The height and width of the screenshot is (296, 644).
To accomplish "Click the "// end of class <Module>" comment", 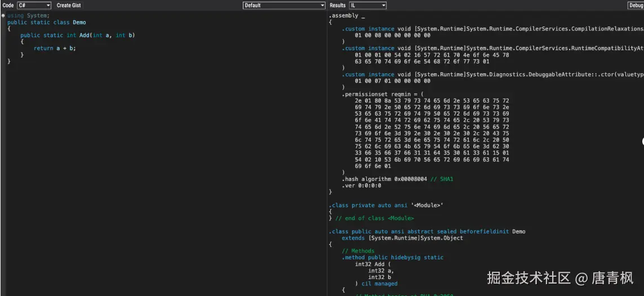I will pyautogui.click(x=375, y=218).
